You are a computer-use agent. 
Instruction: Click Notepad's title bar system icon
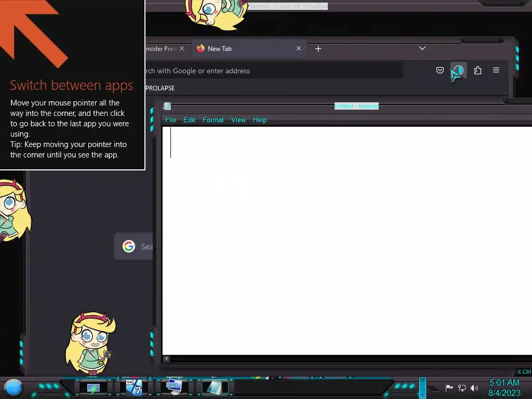167,106
